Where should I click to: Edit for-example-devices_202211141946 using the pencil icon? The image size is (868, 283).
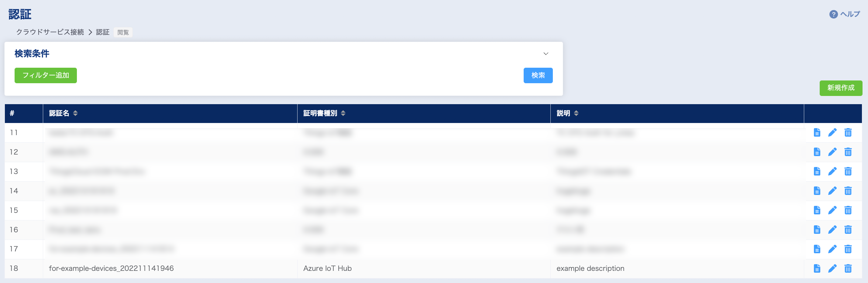(x=832, y=268)
